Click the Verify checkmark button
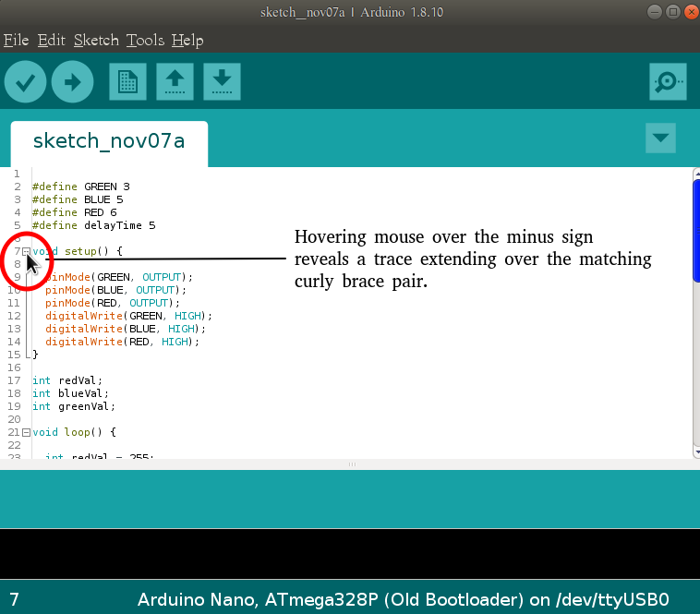The width and height of the screenshot is (700, 614). click(26, 82)
